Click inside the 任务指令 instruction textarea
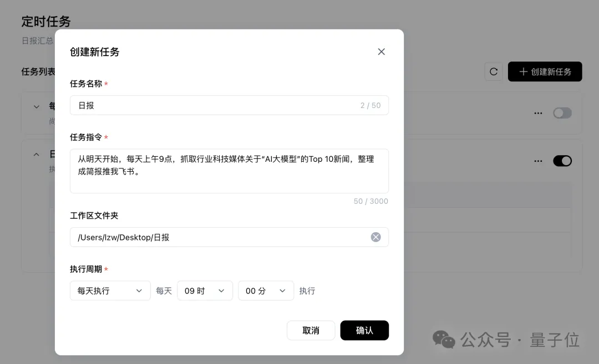Image resolution: width=599 pixels, height=364 pixels. 229,169
